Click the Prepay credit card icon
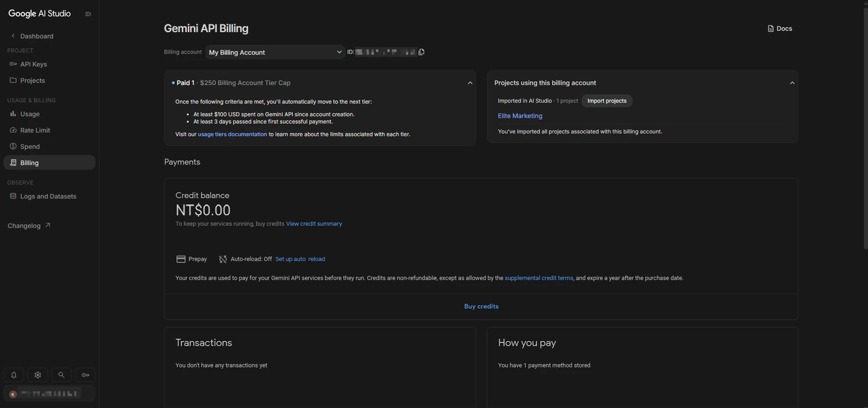The height and width of the screenshot is (408, 868). coord(181,259)
